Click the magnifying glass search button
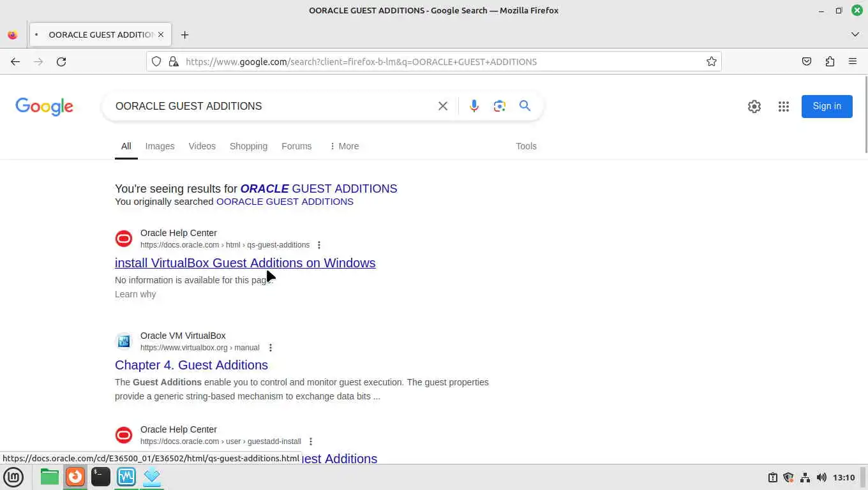Screen dimensions: 868x490 coord(525,106)
